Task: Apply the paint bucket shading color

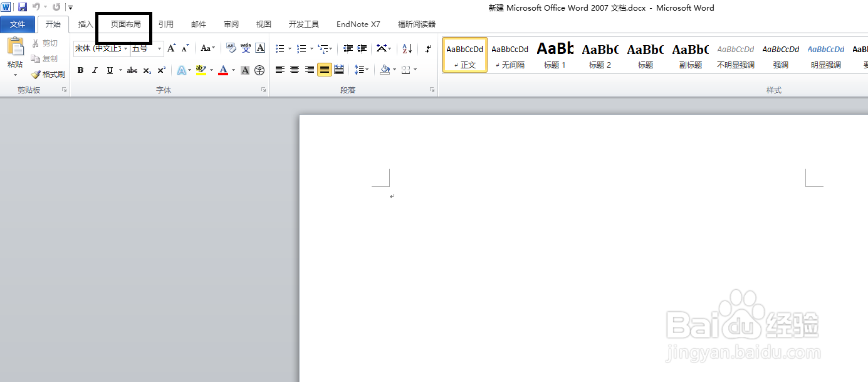Action: [x=385, y=70]
